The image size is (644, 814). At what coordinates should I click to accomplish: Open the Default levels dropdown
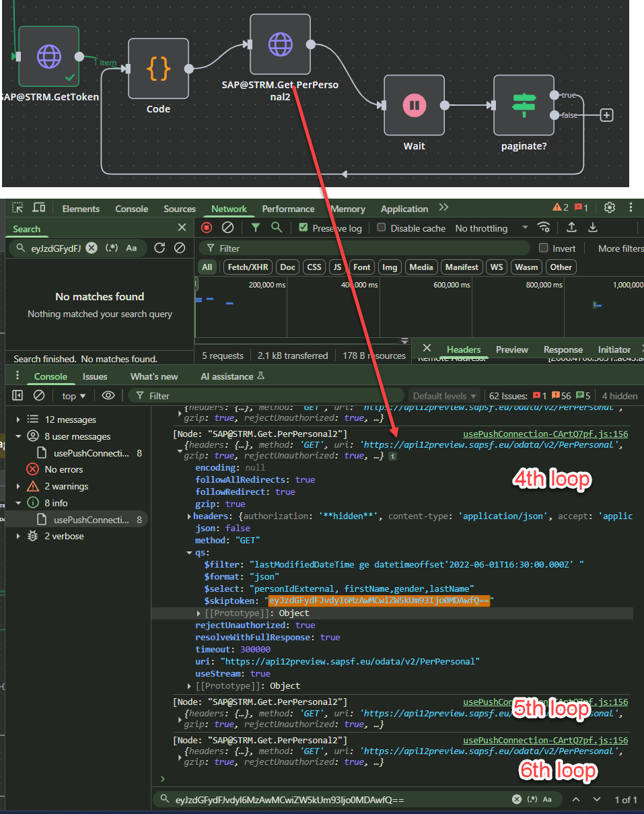coord(445,395)
